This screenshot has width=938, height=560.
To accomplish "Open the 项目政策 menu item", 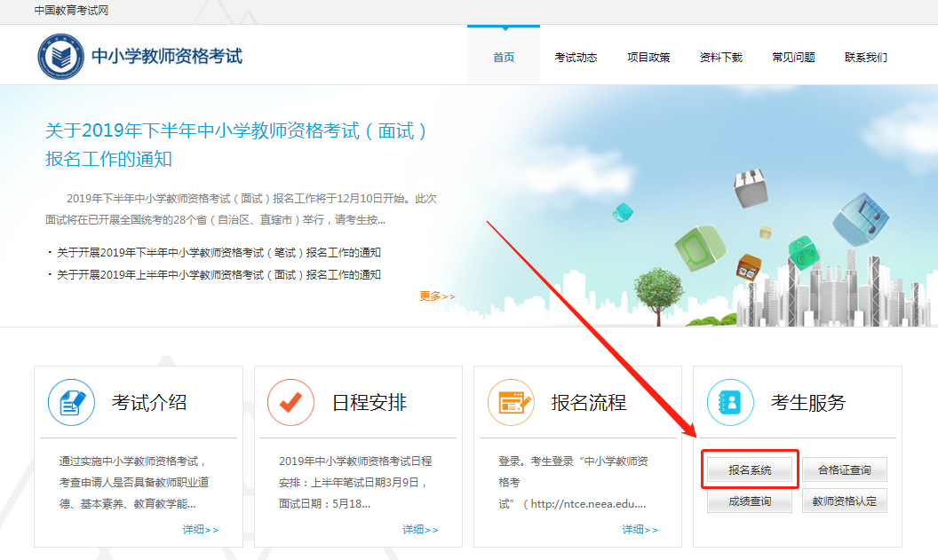I will [648, 58].
